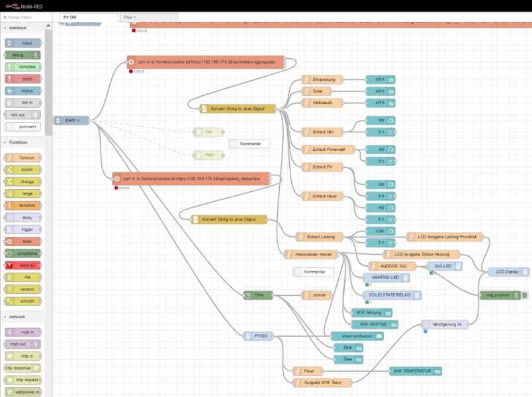Image resolution: width=532 pixels, height=397 pixels.
Task: Select the Heizwasser heizen function node
Action: [x=311, y=254]
